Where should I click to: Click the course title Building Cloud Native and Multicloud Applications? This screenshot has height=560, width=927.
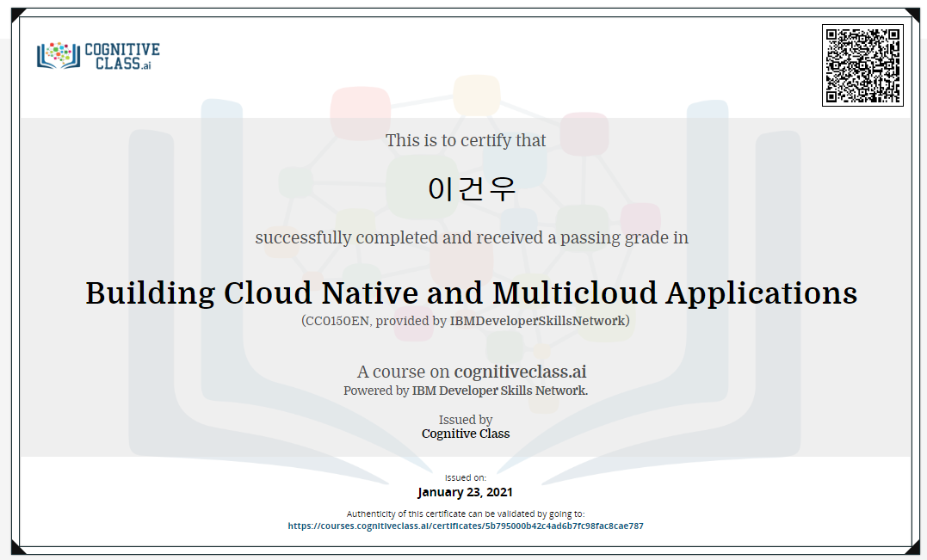pos(471,293)
